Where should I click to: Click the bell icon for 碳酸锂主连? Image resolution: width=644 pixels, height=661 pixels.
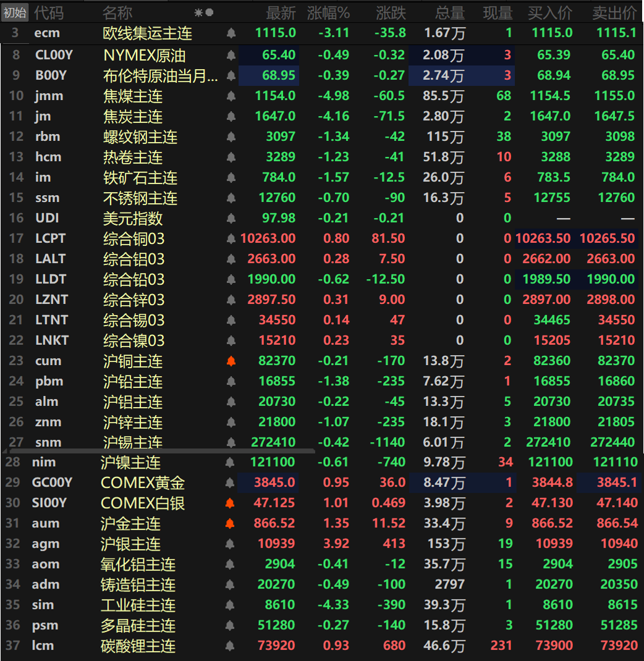click(231, 646)
